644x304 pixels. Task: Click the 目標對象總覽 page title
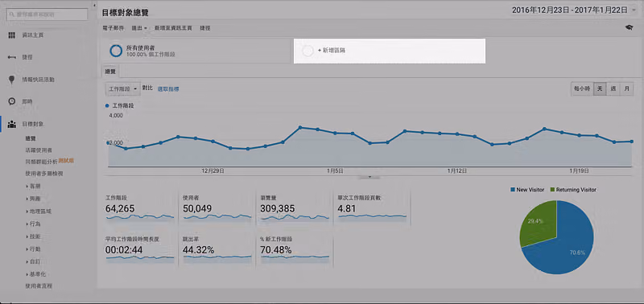tap(126, 13)
